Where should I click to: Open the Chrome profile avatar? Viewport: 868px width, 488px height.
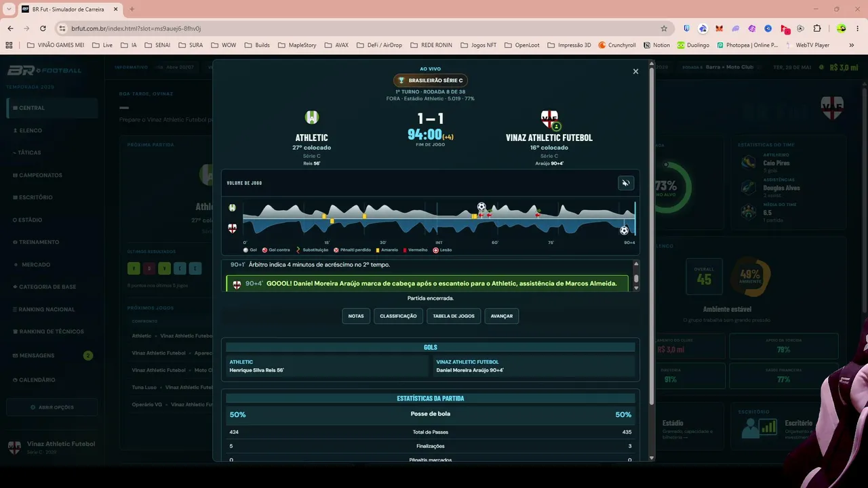(842, 28)
